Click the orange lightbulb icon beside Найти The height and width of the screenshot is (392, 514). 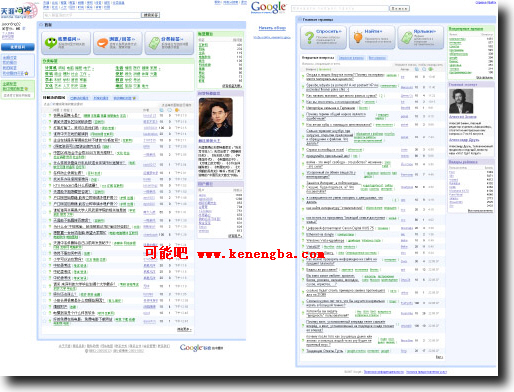pos(358,37)
